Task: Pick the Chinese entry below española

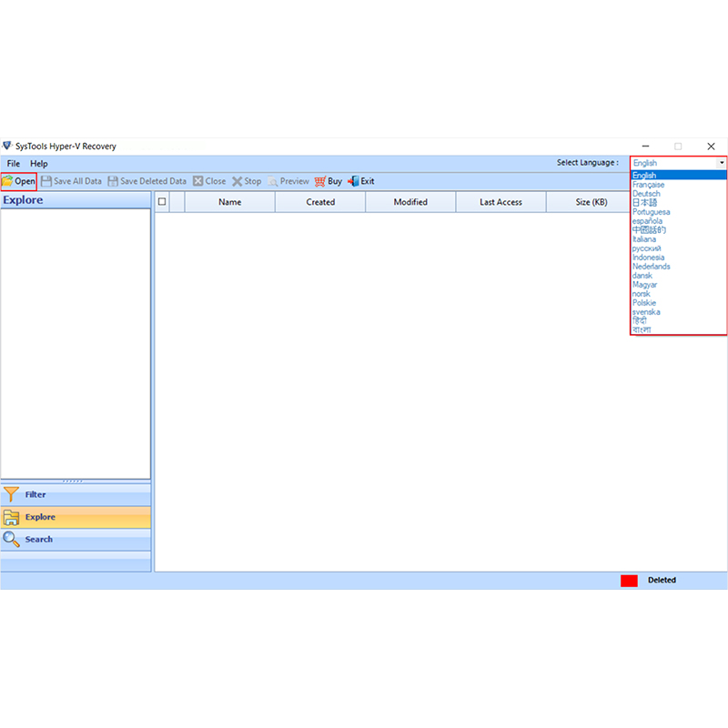Action: pyautogui.click(x=679, y=230)
